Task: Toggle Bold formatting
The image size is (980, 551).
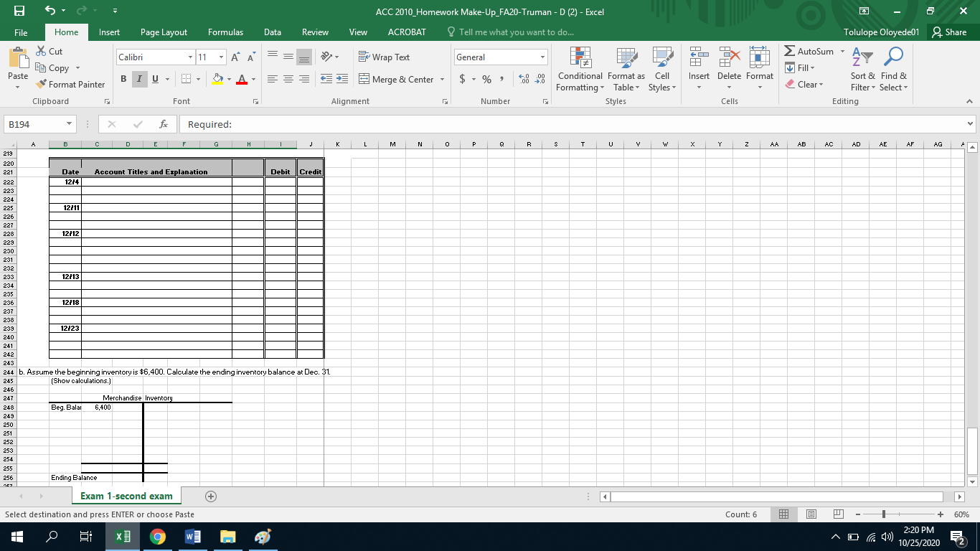Action: tap(123, 80)
